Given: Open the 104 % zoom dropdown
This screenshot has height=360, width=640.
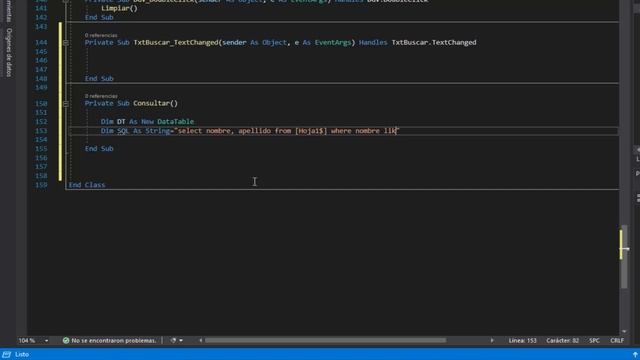Looking at the screenshot, I should pos(46,340).
